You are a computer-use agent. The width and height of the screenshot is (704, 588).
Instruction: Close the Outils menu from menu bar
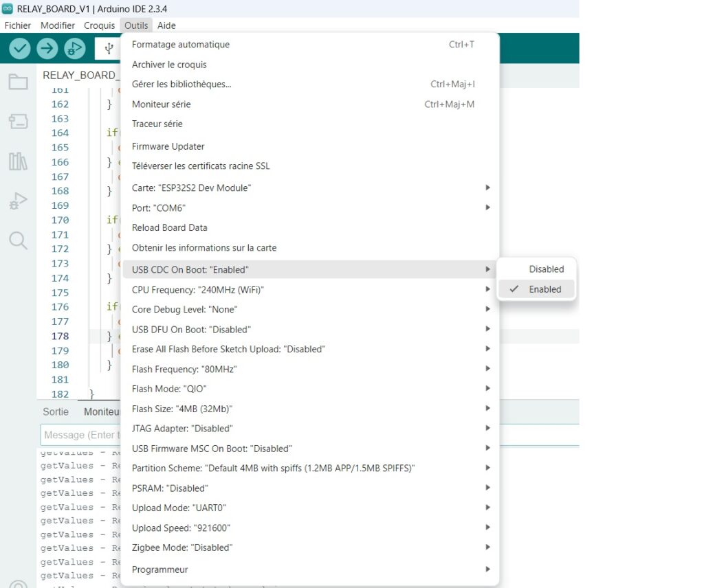(x=136, y=25)
